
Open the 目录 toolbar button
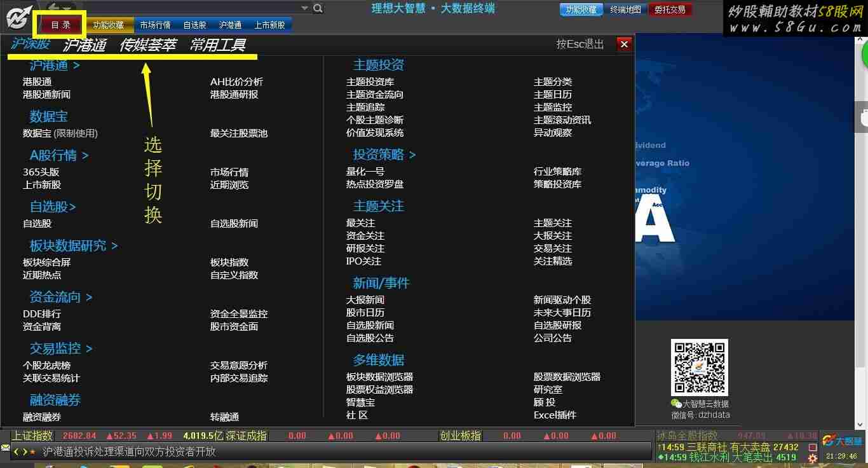pyautogui.click(x=61, y=25)
